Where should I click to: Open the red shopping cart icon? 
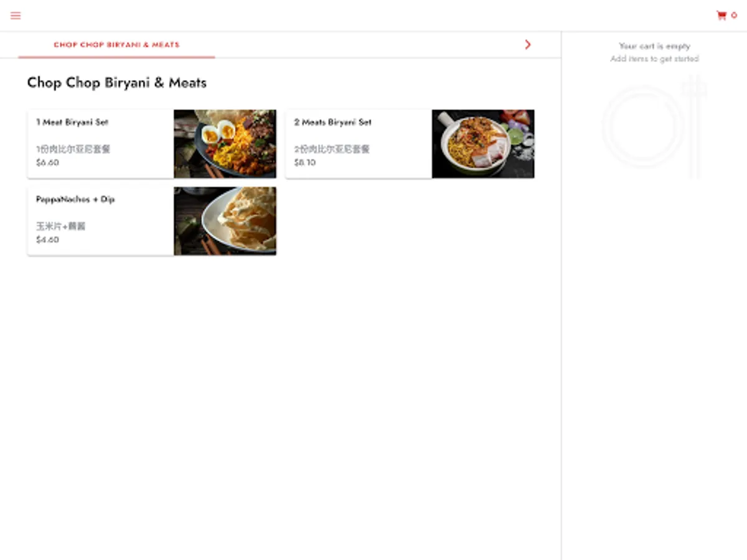pos(721,16)
